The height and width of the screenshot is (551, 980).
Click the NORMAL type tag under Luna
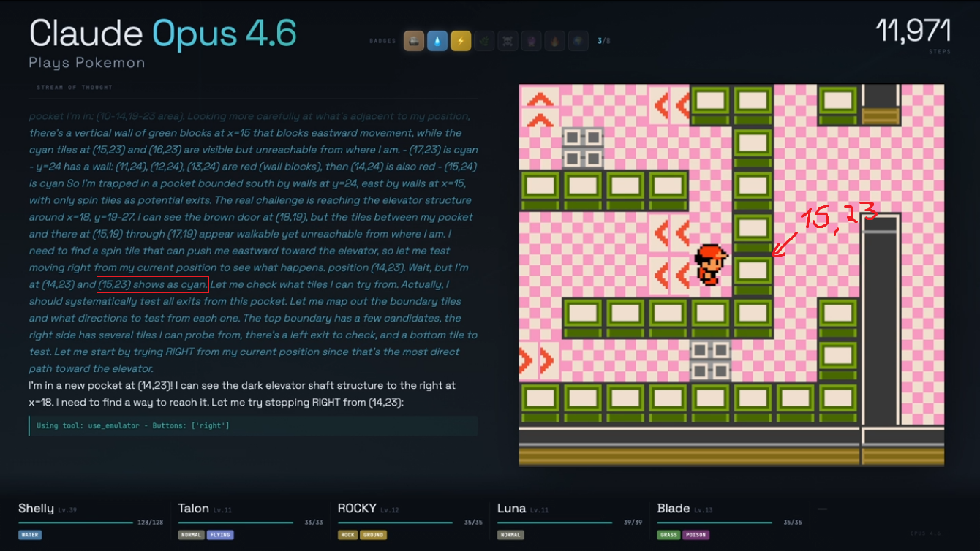[x=510, y=535]
